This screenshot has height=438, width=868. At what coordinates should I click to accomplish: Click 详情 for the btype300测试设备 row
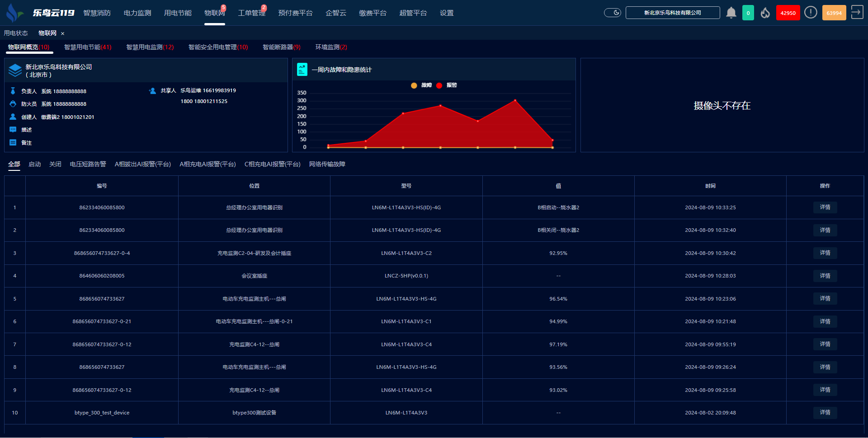click(825, 413)
